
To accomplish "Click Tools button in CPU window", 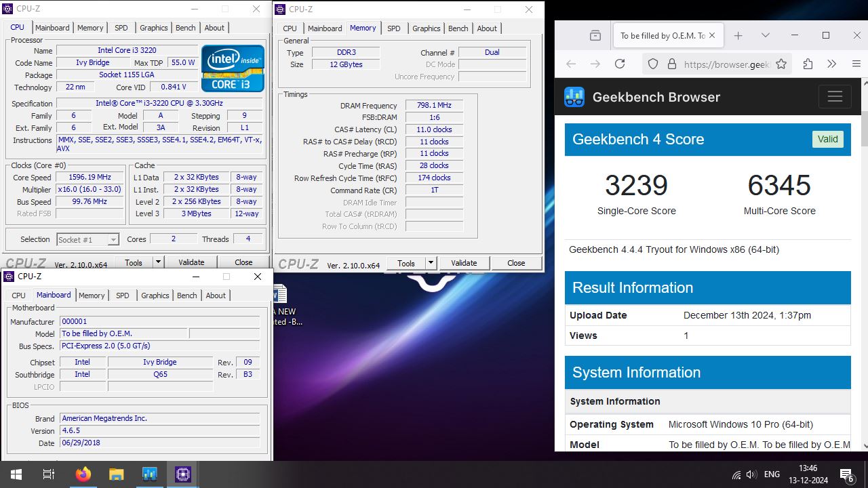I will pyautogui.click(x=134, y=262).
